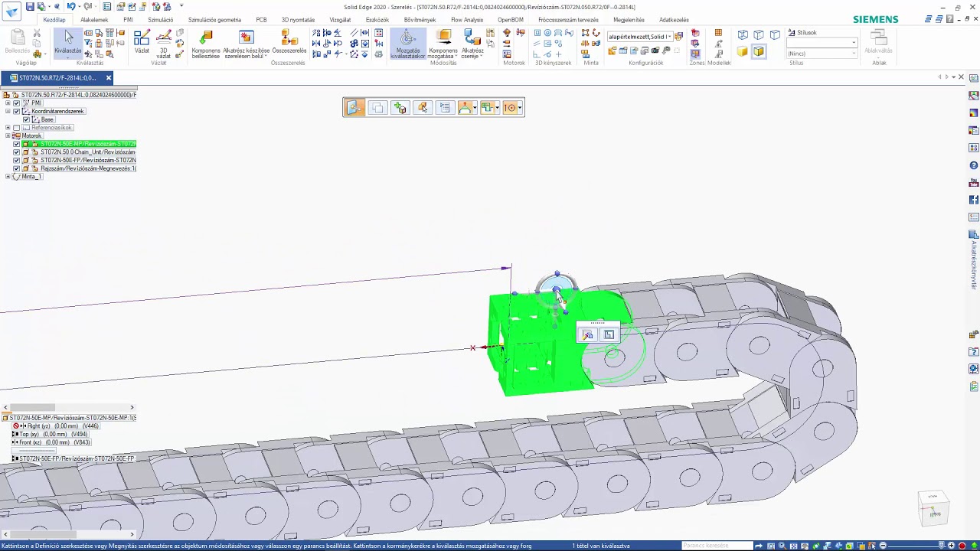
Task: Open the Eszközök ribbon tab
Action: [377, 20]
